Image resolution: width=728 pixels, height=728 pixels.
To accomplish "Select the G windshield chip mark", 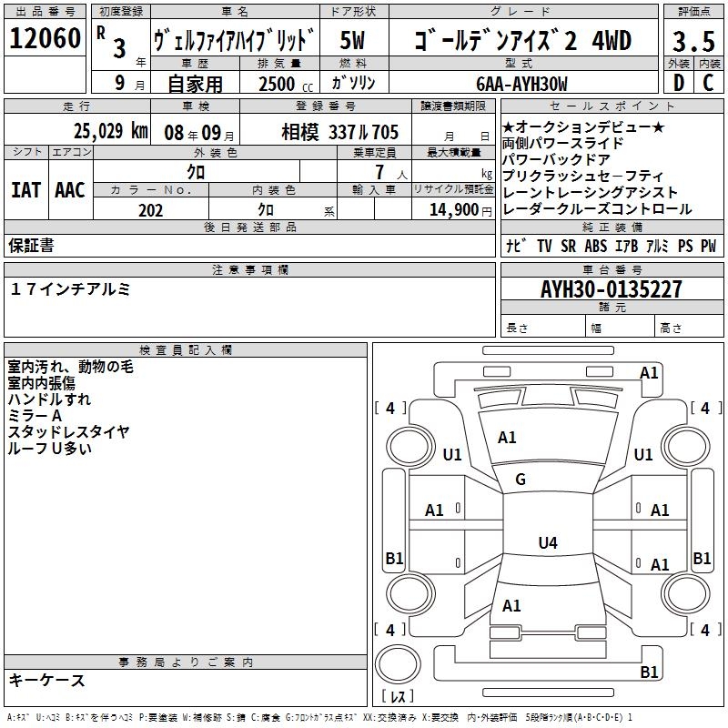I will (521, 480).
